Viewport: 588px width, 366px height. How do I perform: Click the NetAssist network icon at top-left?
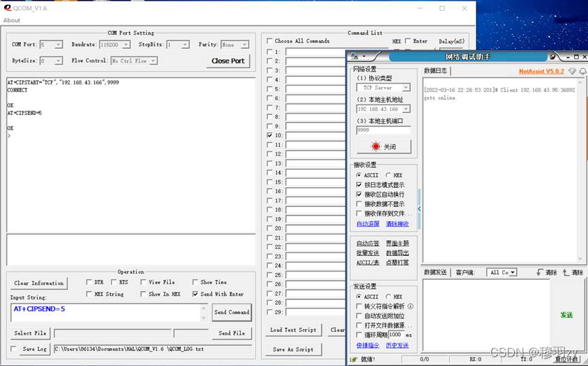(x=353, y=56)
